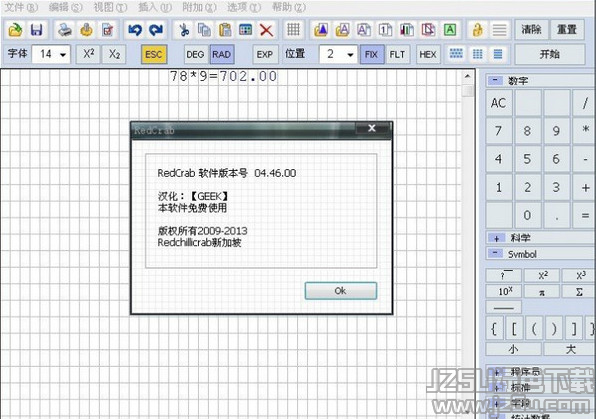Click the 开始 button
Image resolution: width=596 pixels, height=419 pixels.
coord(550,54)
